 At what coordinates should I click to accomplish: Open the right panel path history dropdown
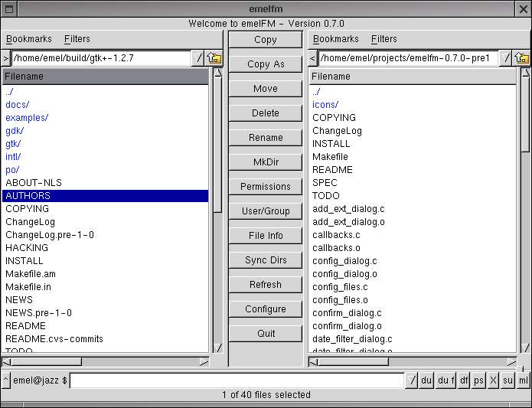[505, 58]
